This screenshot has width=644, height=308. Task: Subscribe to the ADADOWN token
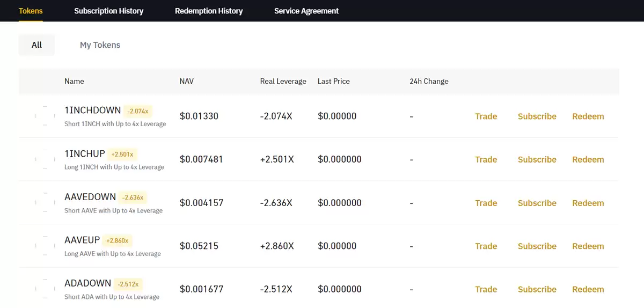[x=537, y=289]
